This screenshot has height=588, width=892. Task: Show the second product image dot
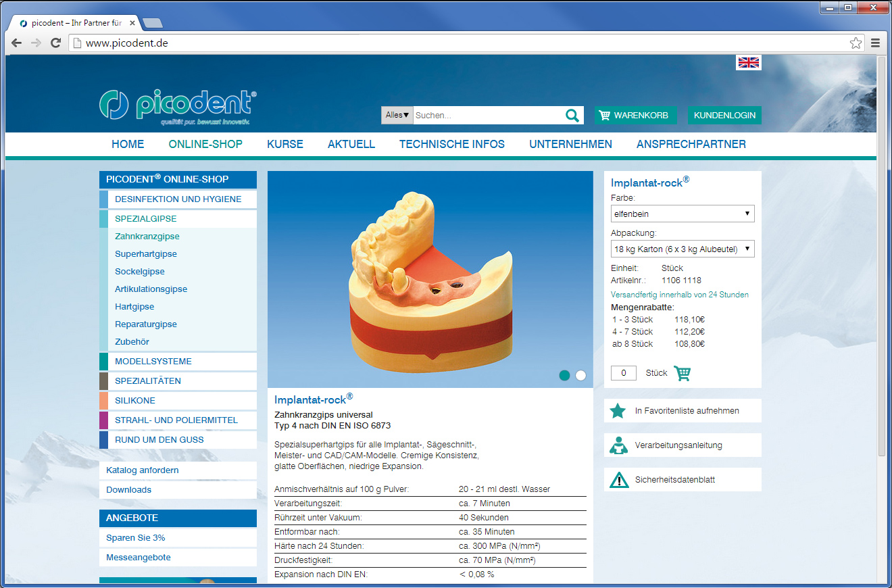[x=580, y=376]
